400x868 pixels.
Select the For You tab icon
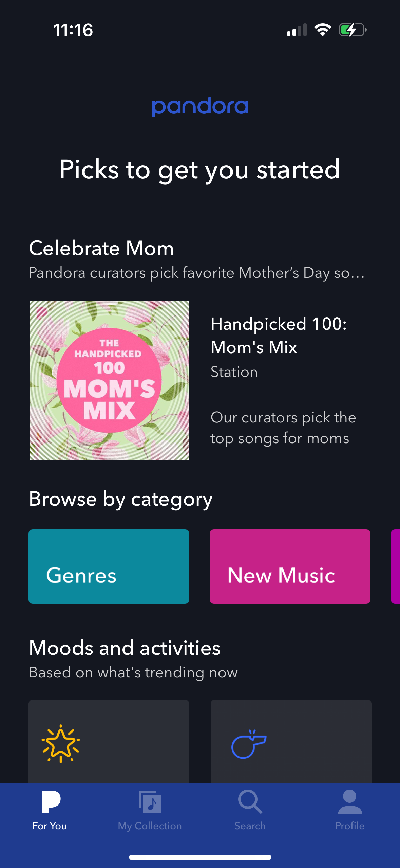click(x=50, y=801)
